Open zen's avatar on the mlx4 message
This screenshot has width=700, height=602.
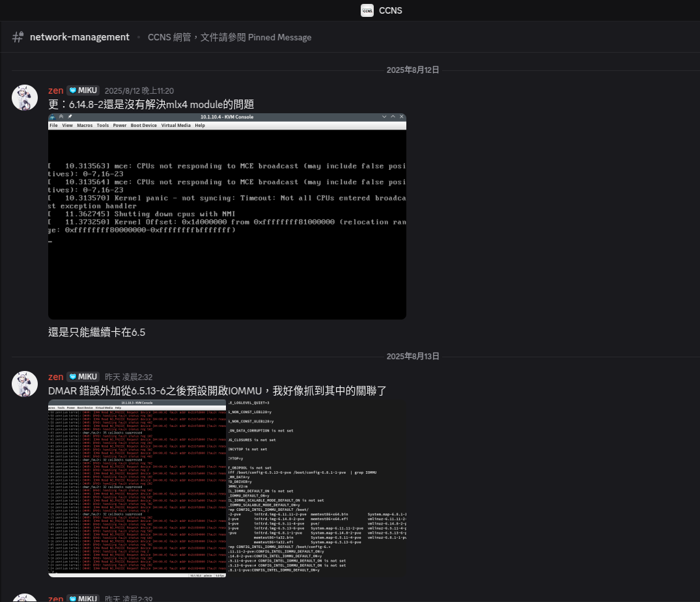point(25,98)
